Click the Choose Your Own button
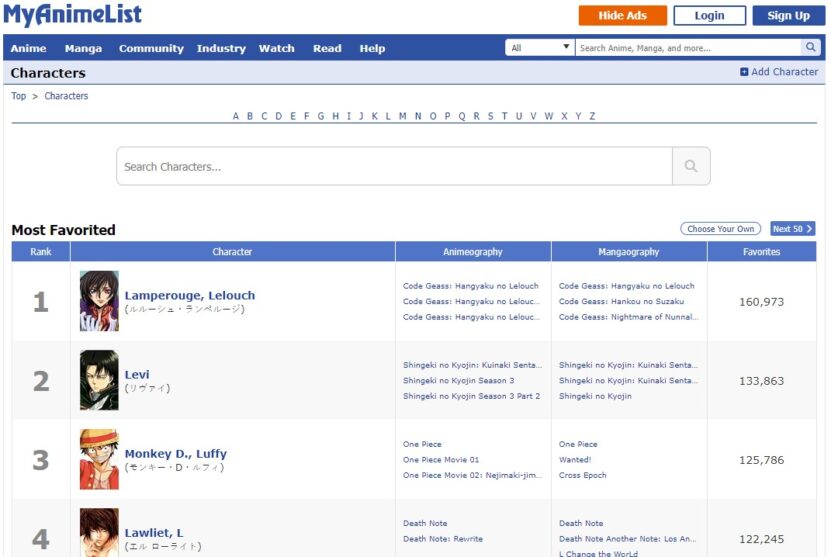Viewport: 831px width, 557px height. coord(720,229)
